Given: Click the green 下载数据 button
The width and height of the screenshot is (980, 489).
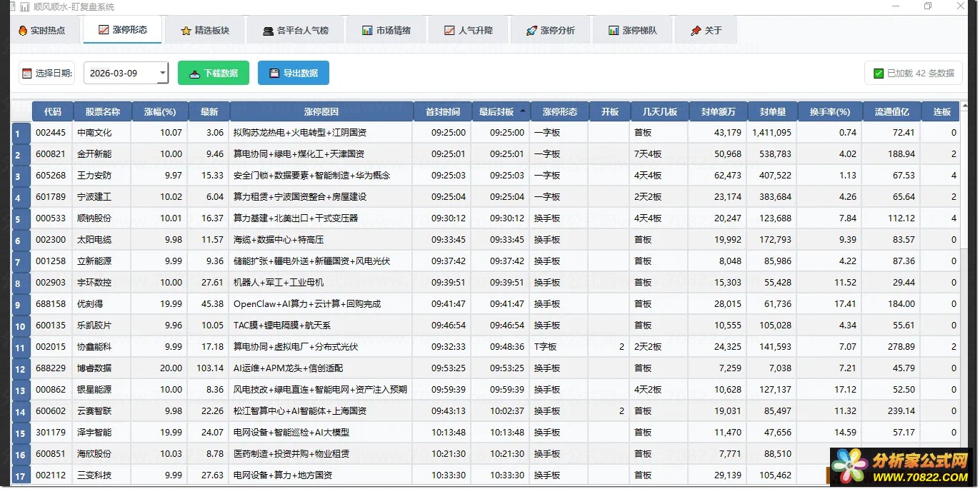Looking at the screenshot, I should [213, 73].
